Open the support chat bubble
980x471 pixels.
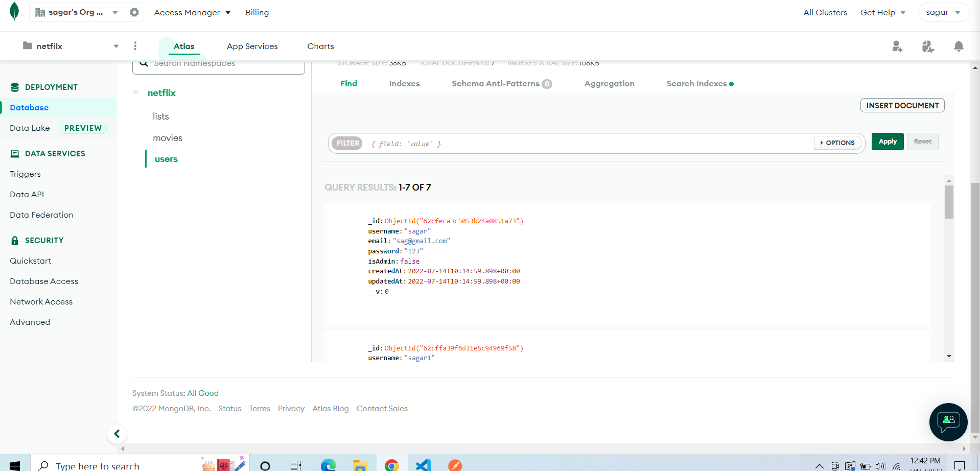click(948, 422)
